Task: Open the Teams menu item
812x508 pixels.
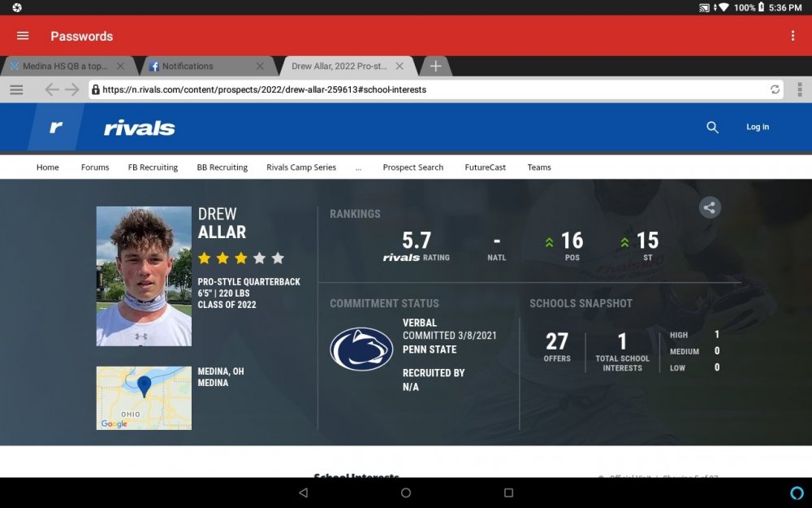Action: click(x=539, y=167)
